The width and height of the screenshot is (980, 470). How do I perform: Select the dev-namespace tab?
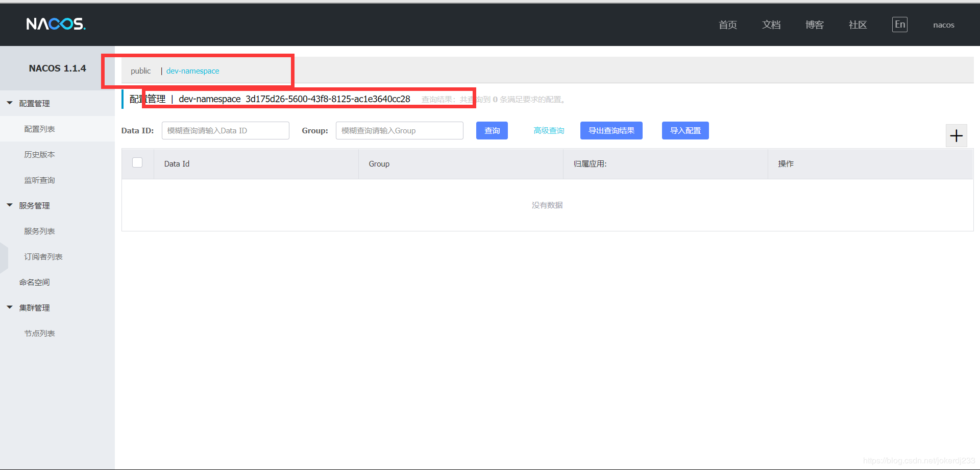192,71
